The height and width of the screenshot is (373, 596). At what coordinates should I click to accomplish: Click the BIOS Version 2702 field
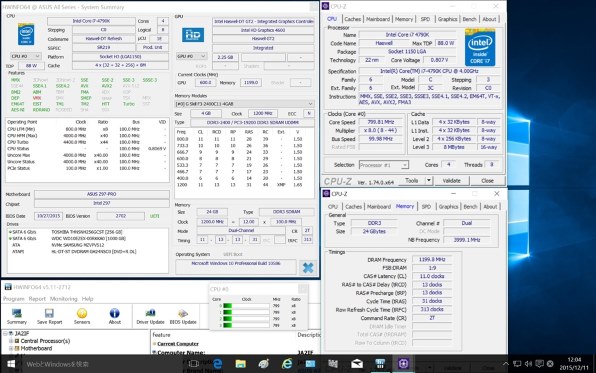coord(120,216)
